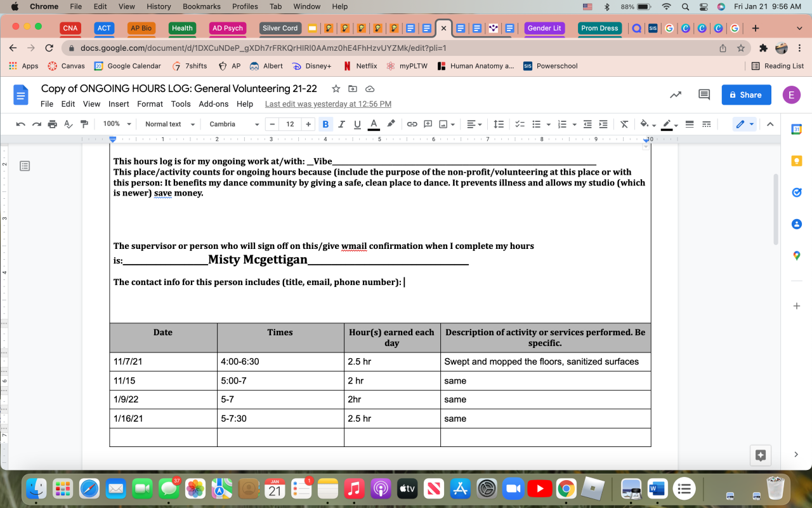The width and height of the screenshot is (812, 508).
Task: Open the Reading List
Action: [778, 66]
